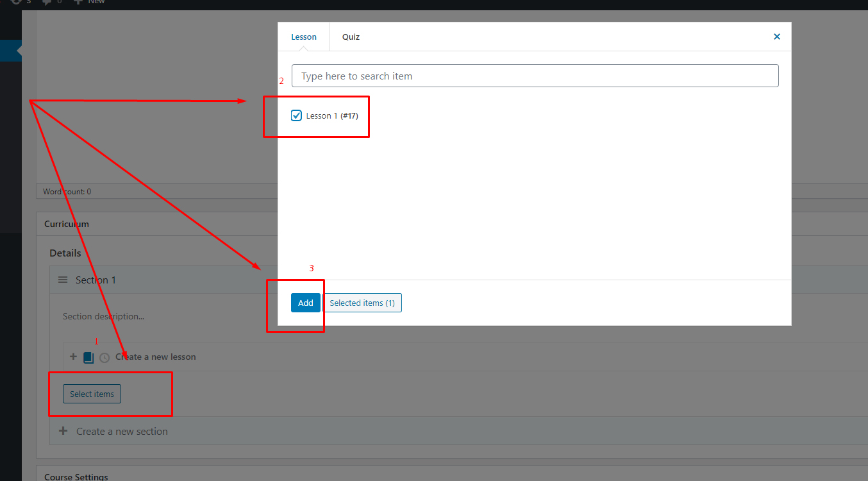The width and height of the screenshot is (868, 481).
Task: Click the comments bubble icon in admin bar
Action: (x=47, y=2)
